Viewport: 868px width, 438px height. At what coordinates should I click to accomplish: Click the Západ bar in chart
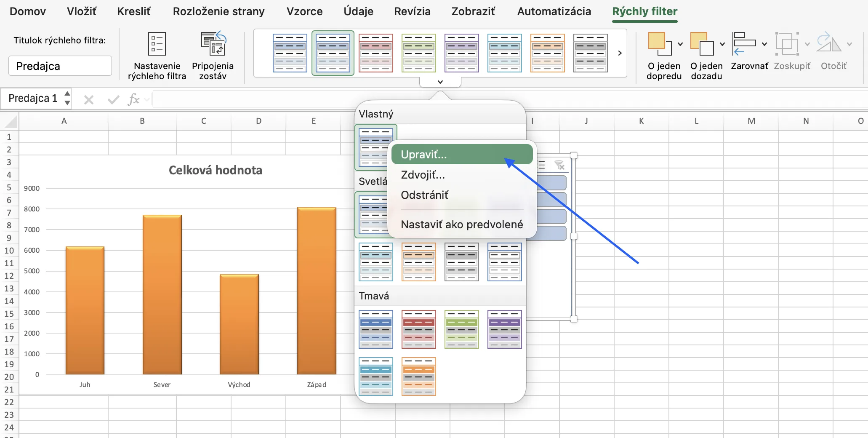tap(317, 291)
